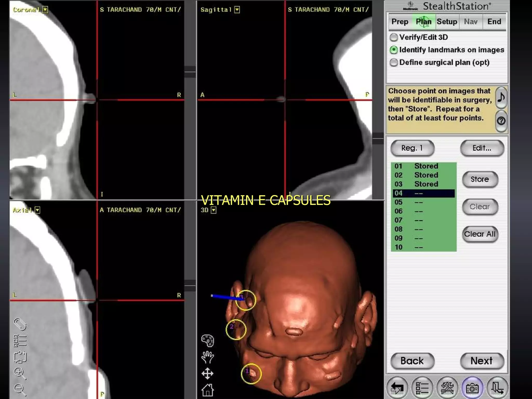Screen dimensions: 532x399
Task: Open the 3D view dropdown
Action: (x=214, y=210)
